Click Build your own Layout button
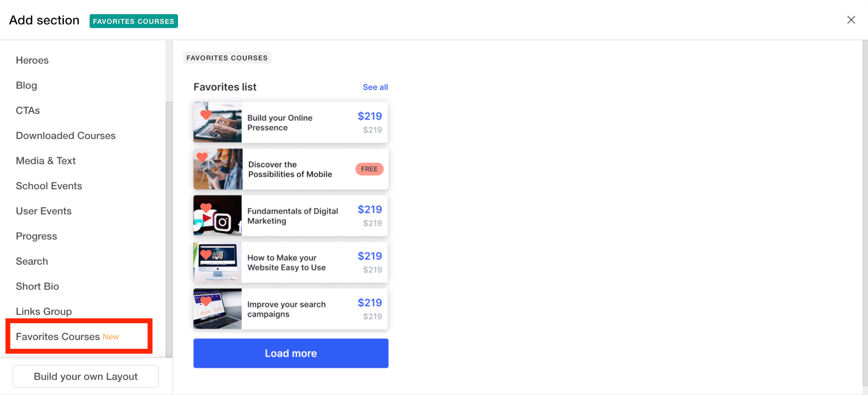Image resolution: width=868 pixels, height=395 pixels. click(x=86, y=376)
